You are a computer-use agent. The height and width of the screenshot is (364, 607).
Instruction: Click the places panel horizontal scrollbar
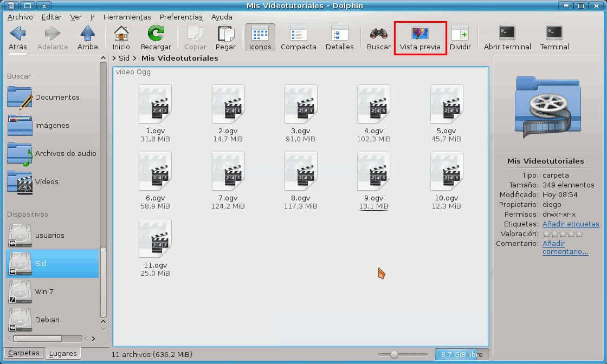tap(37, 339)
